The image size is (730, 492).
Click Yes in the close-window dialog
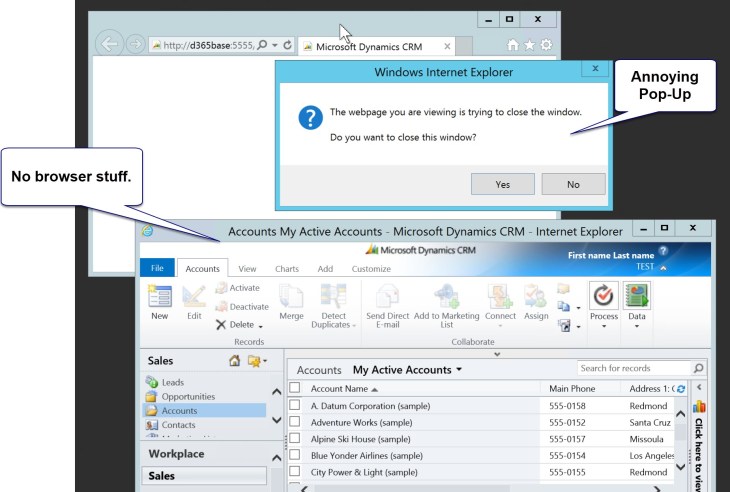(503, 184)
